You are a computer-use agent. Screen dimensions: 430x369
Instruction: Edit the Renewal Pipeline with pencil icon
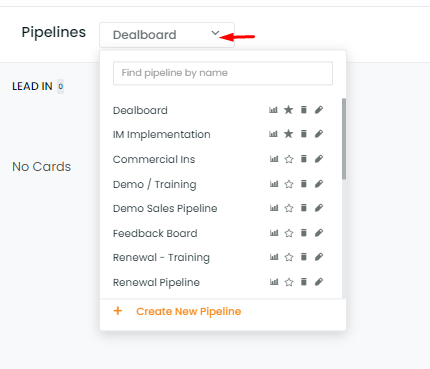tap(319, 282)
